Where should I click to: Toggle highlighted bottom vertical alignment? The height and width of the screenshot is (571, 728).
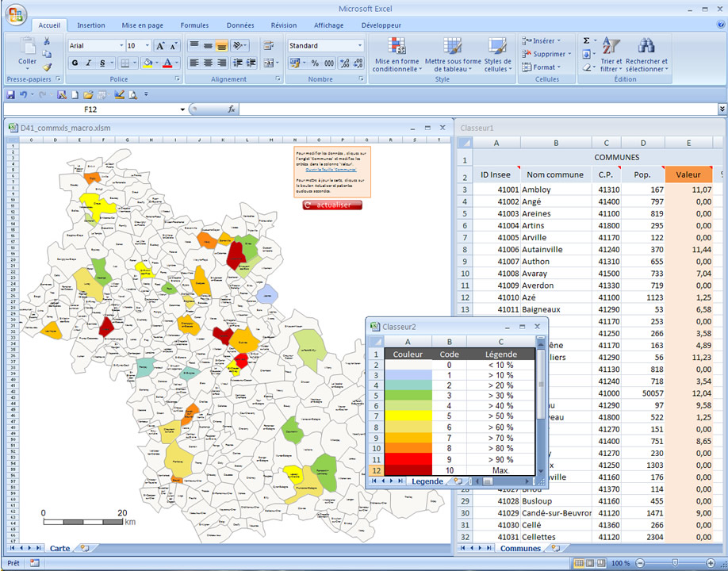pyautogui.click(x=222, y=45)
